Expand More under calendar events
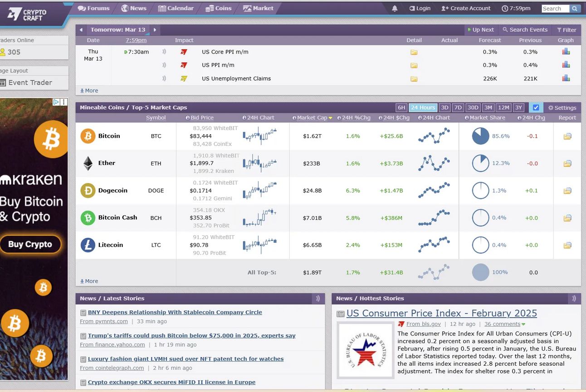The height and width of the screenshot is (392, 586). [89, 91]
